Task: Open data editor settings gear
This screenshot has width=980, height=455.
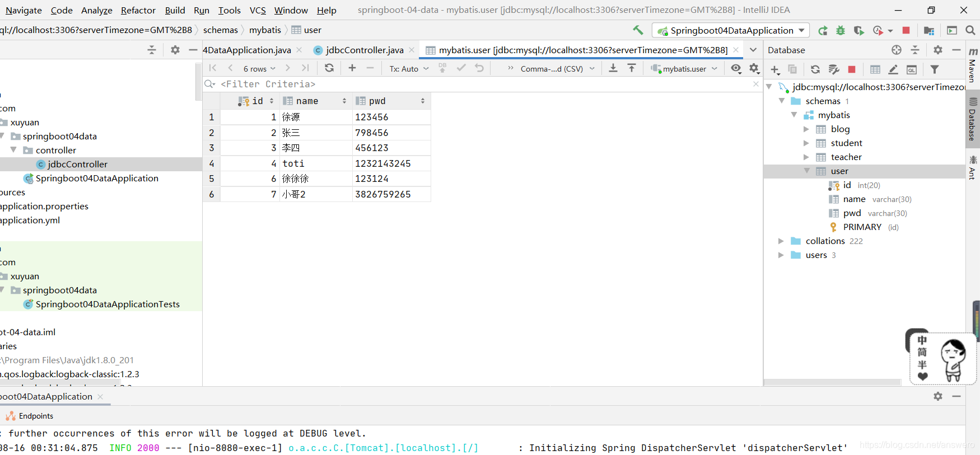Action: coord(754,68)
